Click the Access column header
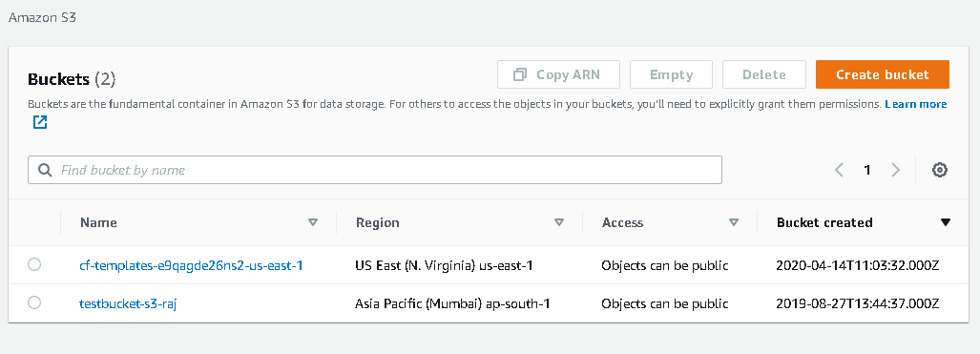980x354 pixels. (622, 222)
